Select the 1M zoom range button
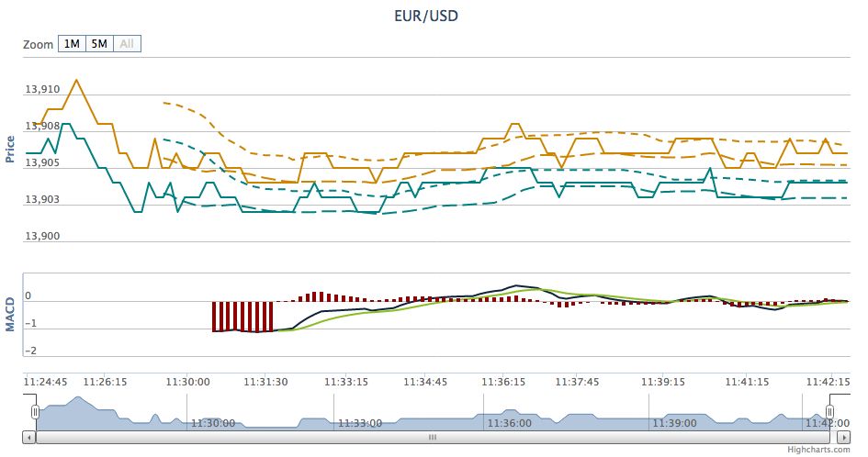This screenshot has width=868, height=457. [72, 44]
